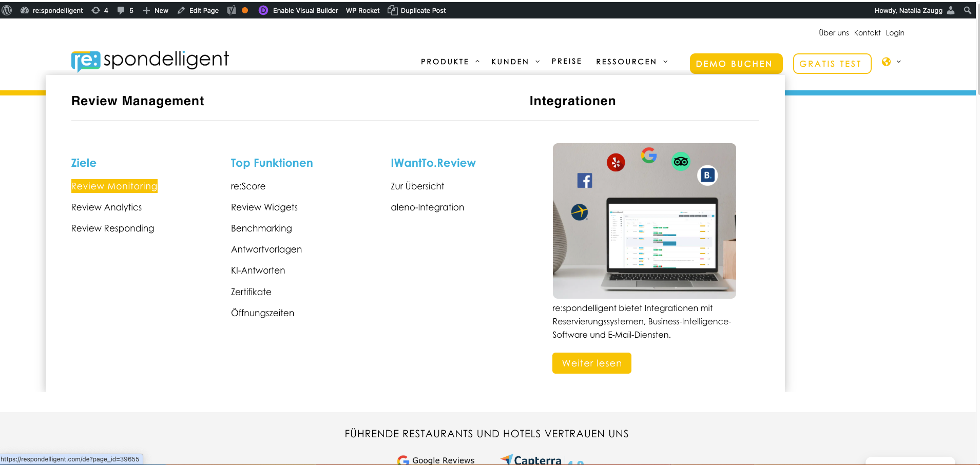Open the Howdy, Natalia Zaugg account menu
This screenshot has width=980, height=465.
[915, 10]
